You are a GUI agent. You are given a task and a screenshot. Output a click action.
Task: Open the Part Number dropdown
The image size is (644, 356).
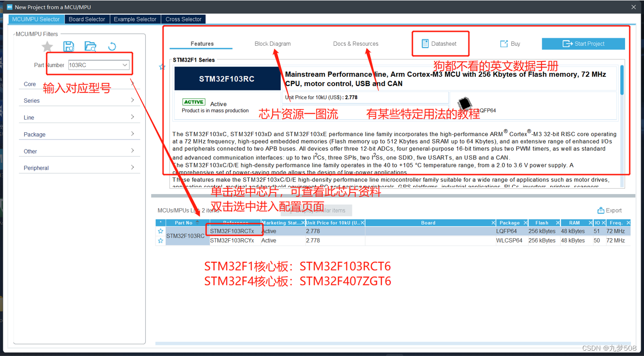point(125,65)
